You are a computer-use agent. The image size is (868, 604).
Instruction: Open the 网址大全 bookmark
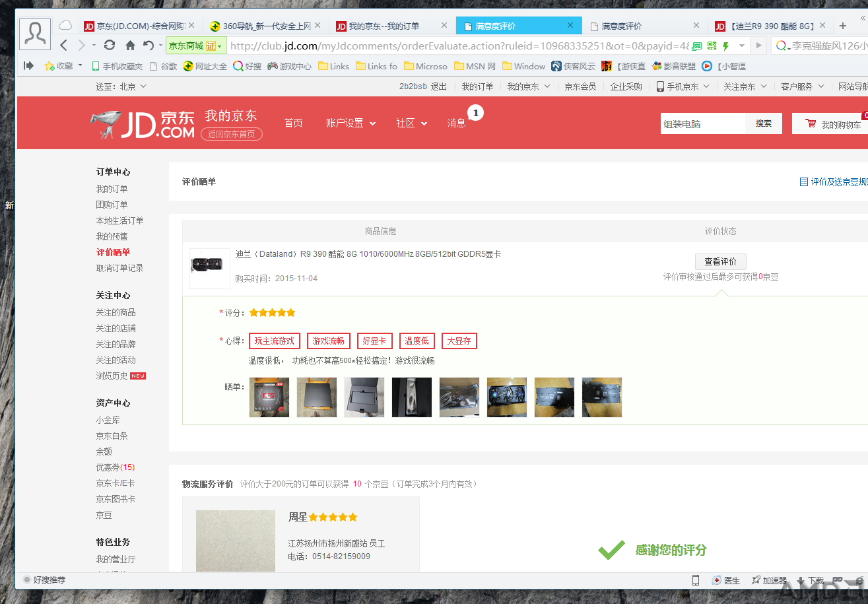[205, 66]
